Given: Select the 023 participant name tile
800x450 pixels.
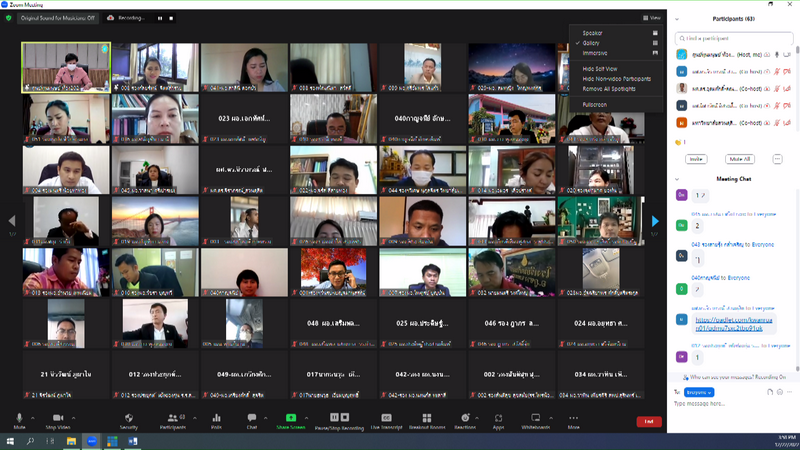Looking at the screenshot, I should click(244, 119).
